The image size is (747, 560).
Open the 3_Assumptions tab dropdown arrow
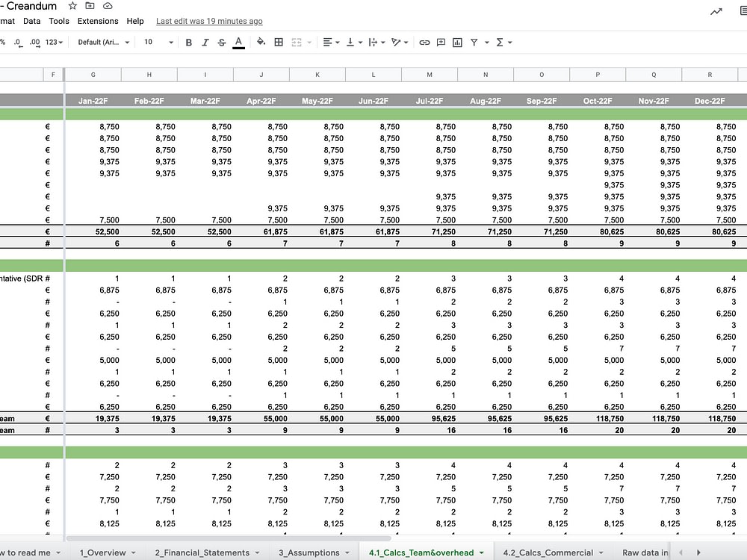[x=347, y=553]
